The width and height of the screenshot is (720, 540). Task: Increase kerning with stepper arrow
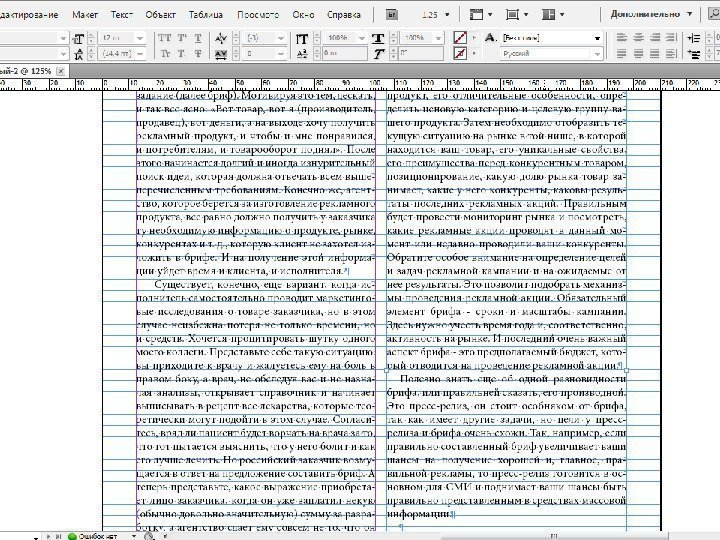point(236,35)
